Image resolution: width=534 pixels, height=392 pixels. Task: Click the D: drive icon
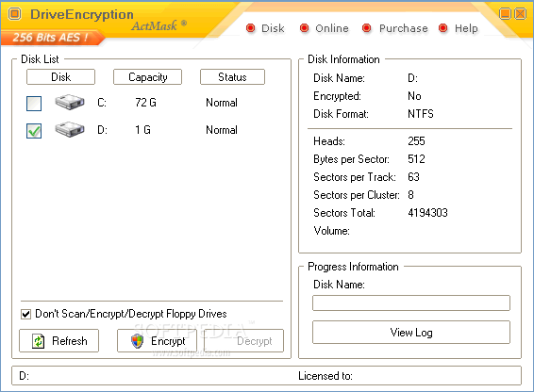pos(70,129)
